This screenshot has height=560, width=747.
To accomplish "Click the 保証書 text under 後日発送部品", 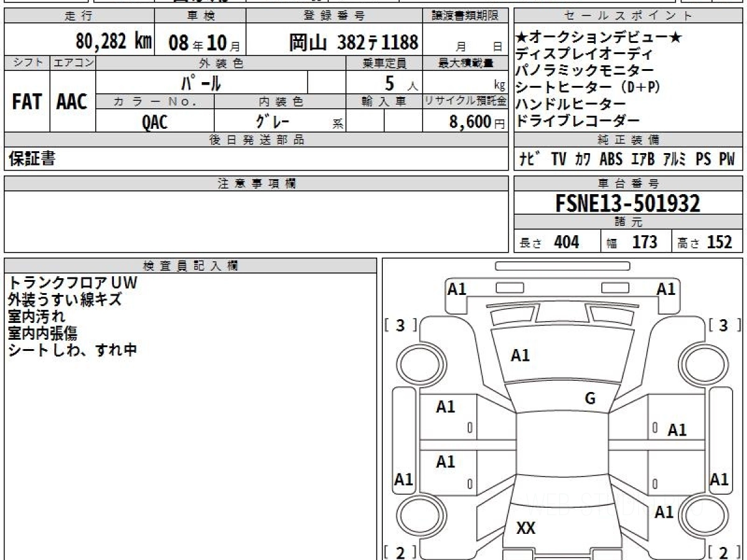I will coord(32,159).
